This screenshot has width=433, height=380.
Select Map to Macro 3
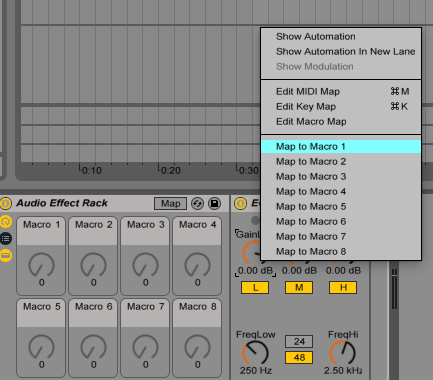[x=341, y=177]
